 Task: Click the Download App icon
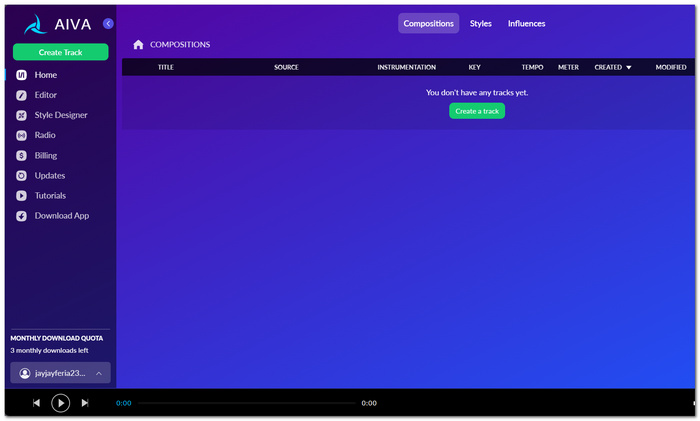pos(21,216)
